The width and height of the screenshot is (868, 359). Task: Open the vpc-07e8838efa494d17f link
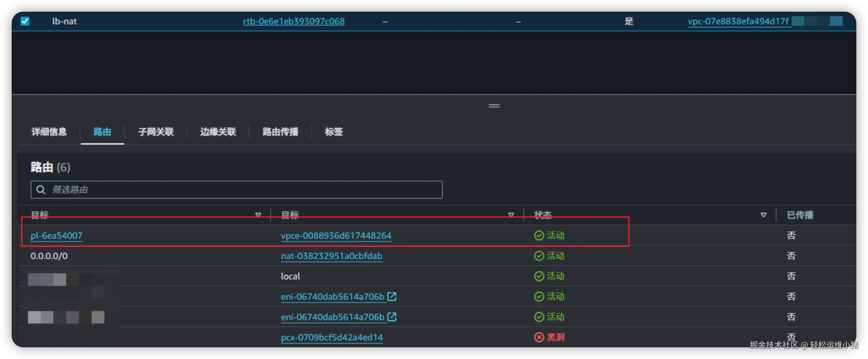(738, 21)
